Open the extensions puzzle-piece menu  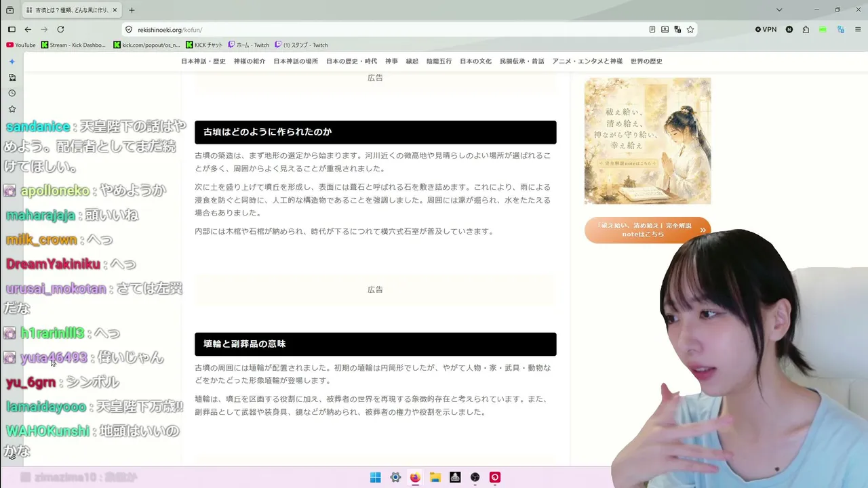(806, 30)
